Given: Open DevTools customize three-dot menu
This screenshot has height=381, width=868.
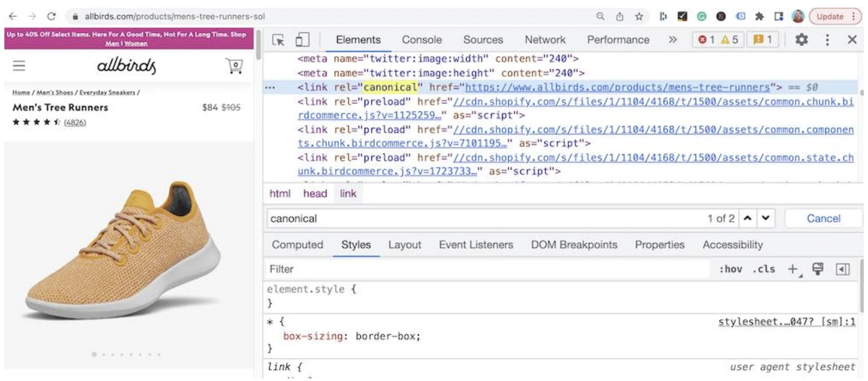Looking at the screenshot, I should tap(827, 40).
